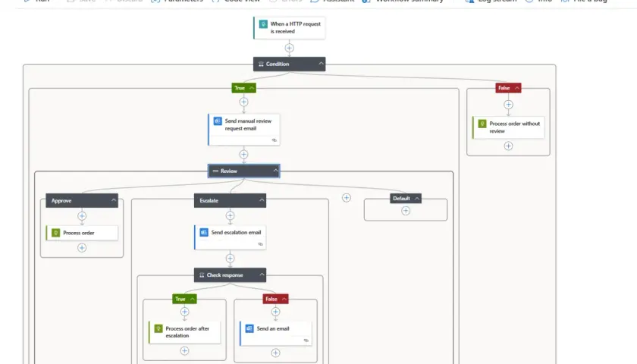The width and height of the screenshot is (637, 364).
Task: Click Outlook icon on Send escalation email
Action: [204, 232]
